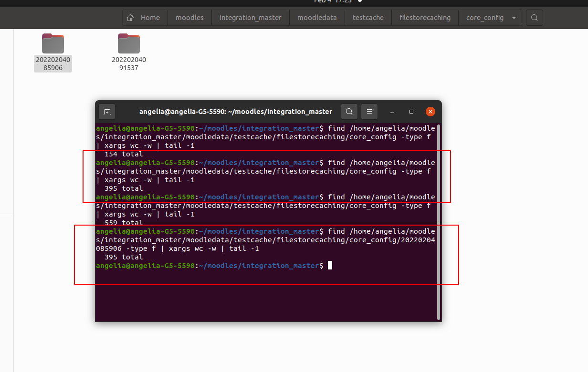
Task: Close the terminal window
Action: coord(430,112)
